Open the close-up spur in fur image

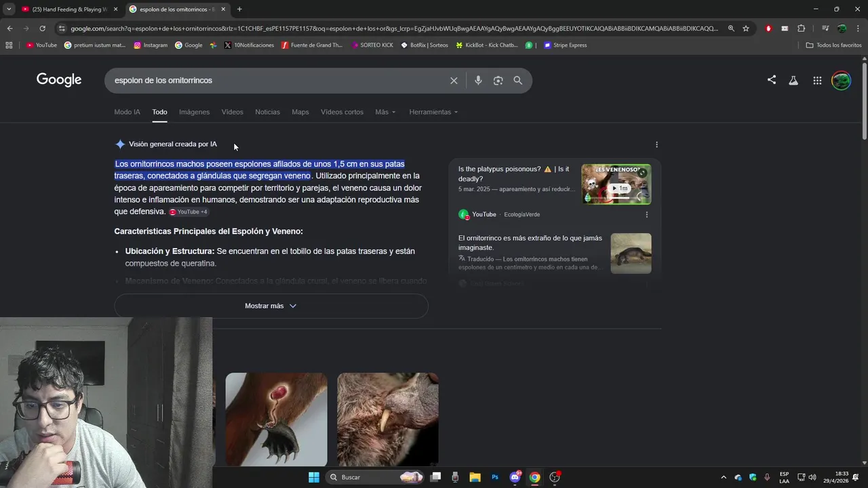[x=387, y=419]
